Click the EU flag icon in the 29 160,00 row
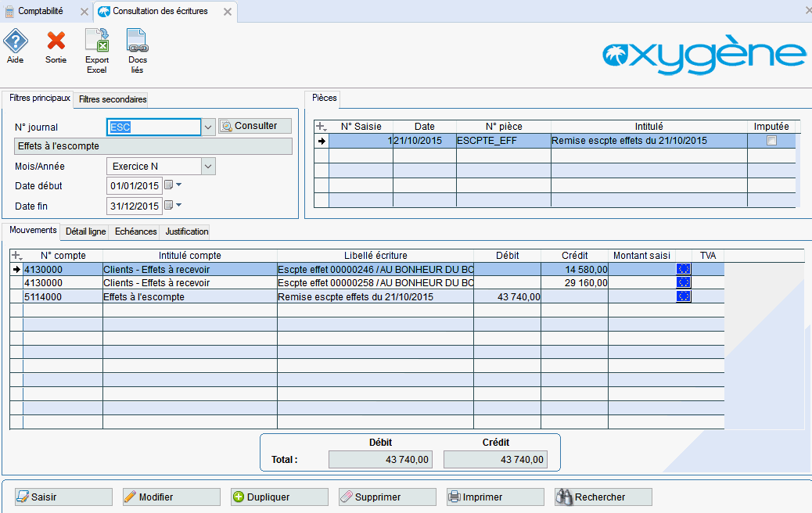The image size is (812, 513). [684, 282]
